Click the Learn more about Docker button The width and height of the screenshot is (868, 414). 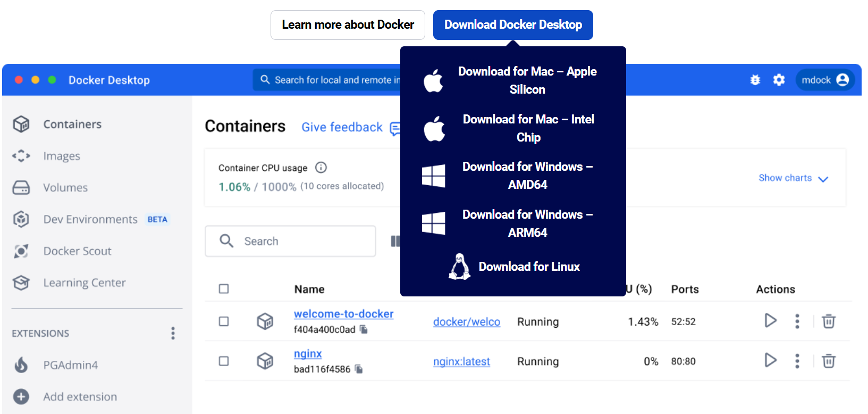[348, 25]
